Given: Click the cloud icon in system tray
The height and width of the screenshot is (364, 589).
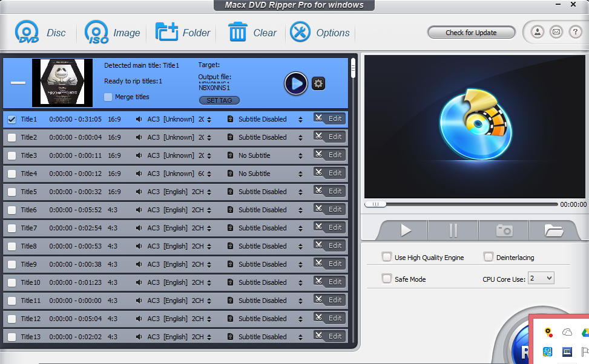Looking at the screenshot, I should click(x=567, y=332).
